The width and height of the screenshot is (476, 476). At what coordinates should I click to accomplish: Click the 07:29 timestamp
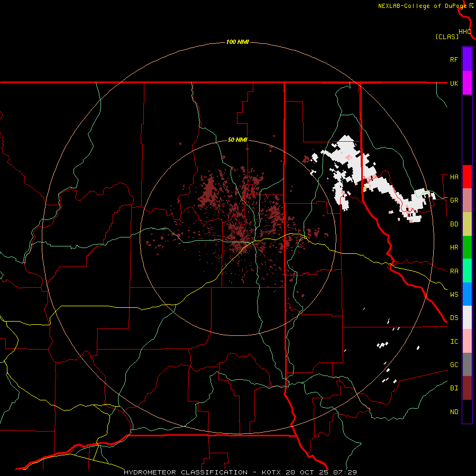coord(345,472)
